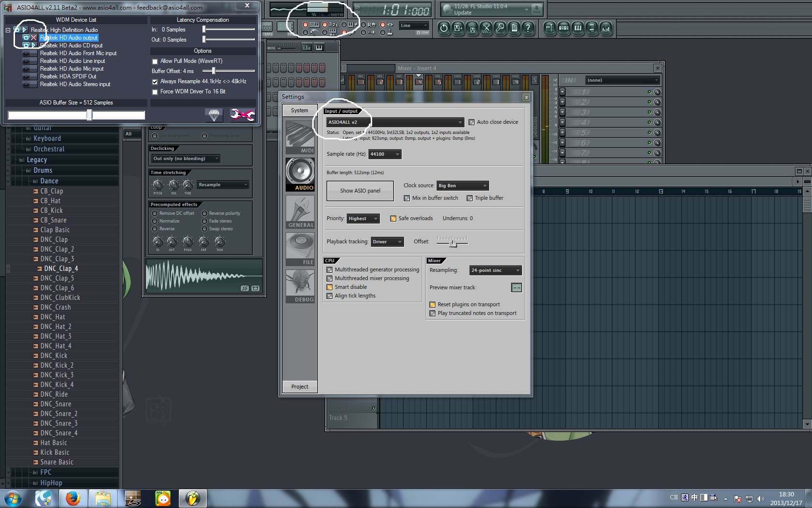Open the DEBUG settings section
This screenshot has height=508, width=812.
coord(300,286)
